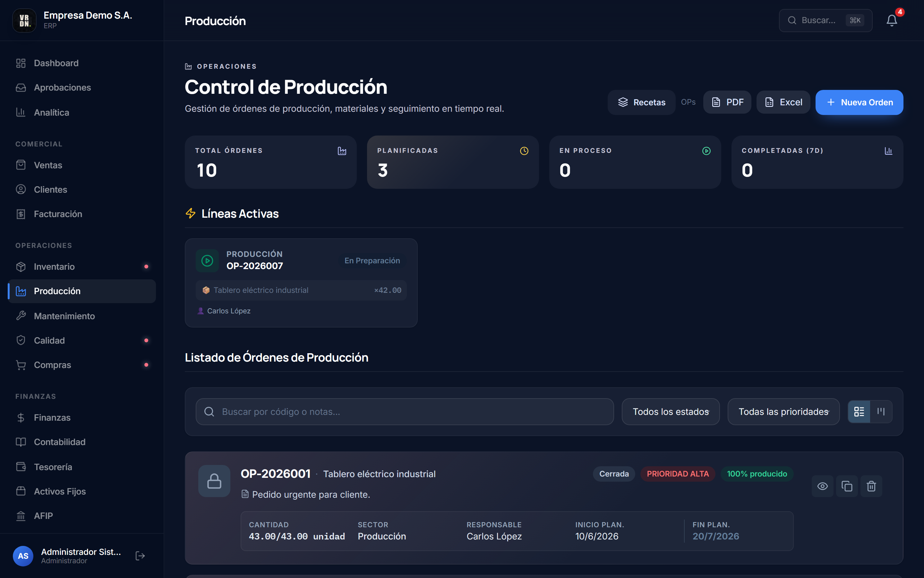This screenshot has height=578, width=924.
Task: Export orders with the PDF button
Action: click(x=727, y=102)
